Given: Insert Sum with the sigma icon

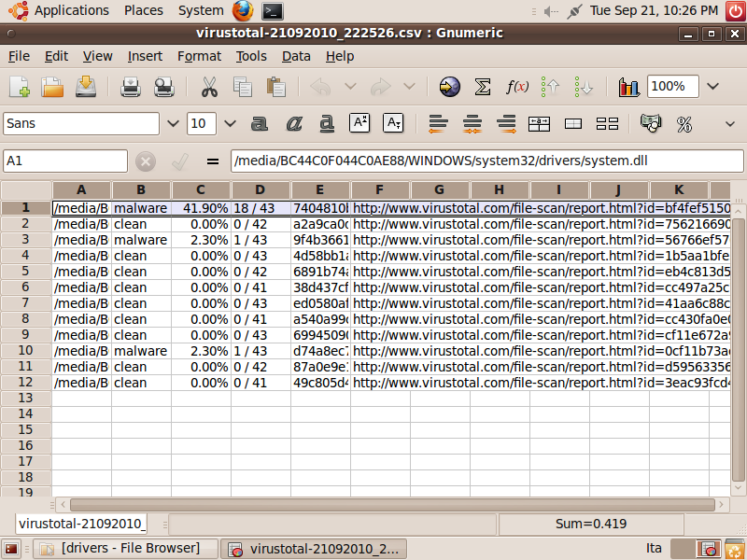Looking at the screenshot, I should coord(483,87).
